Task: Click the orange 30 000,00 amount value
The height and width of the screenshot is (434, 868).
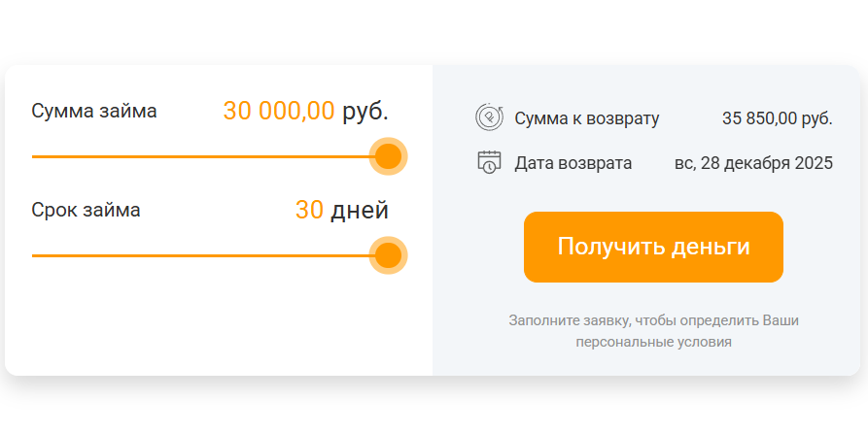Action: point(279,111)
